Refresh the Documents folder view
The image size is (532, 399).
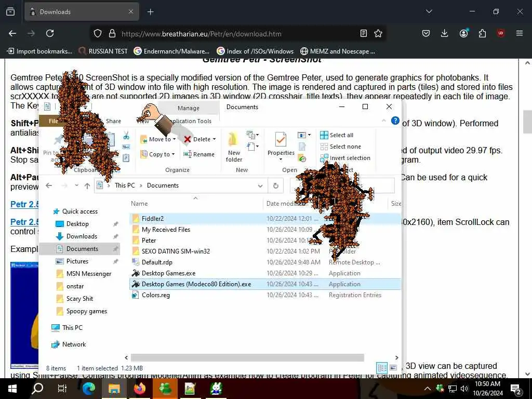[x=276, y=185]
